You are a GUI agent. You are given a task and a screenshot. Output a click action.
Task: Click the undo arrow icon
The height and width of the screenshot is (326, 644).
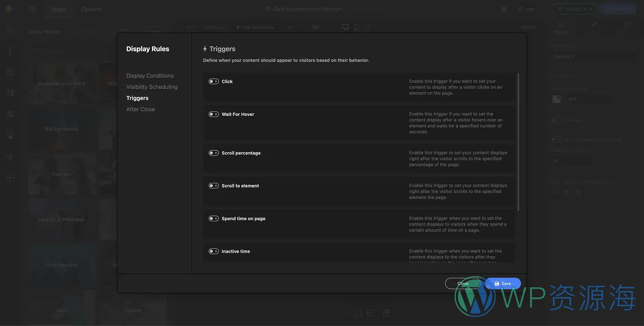[x=289, y=27]
